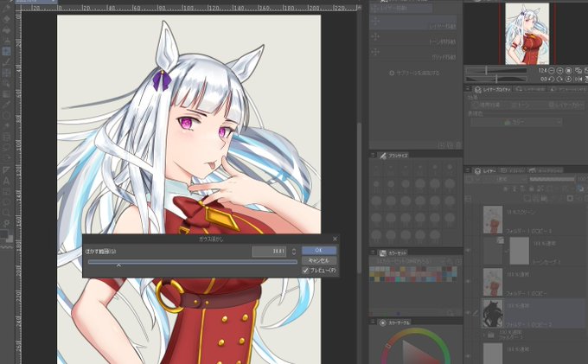The width and height of the screenshot is (588, 364).
Task: Toggle visibility of the black silhouette layer
Action: 469,313
